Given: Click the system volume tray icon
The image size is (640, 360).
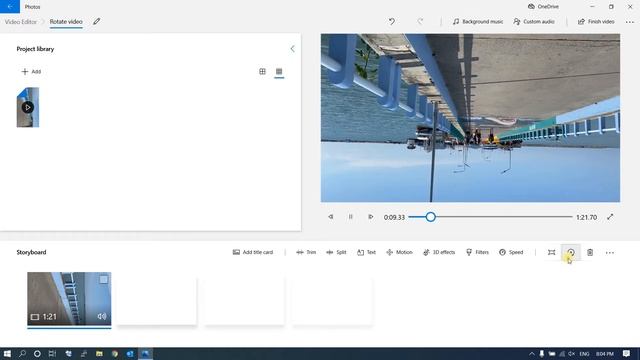Looking at the screenshot, I should pos(571,353).
